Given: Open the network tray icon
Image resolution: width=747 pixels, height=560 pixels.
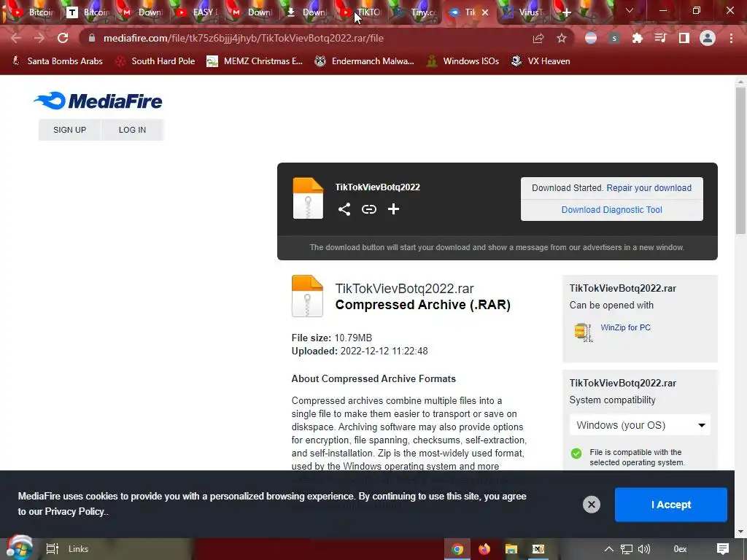Looking at the screenshot, I should pos(627,549).
